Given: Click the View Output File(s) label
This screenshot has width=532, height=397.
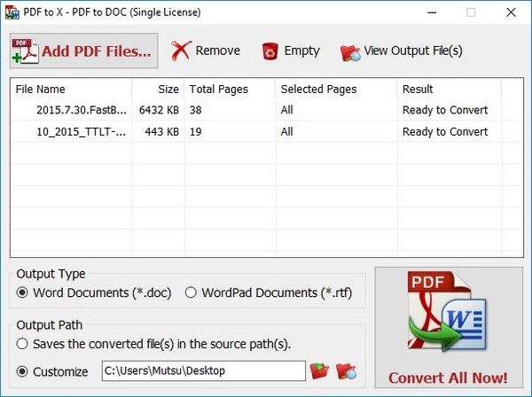Looking at the screenshot, I should 413,51.
